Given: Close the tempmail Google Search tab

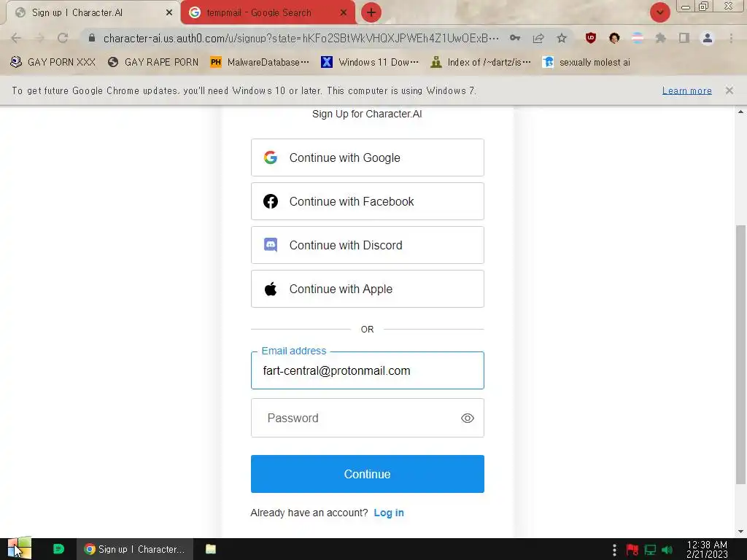Looking at the screenshot, I should point(344,13).
